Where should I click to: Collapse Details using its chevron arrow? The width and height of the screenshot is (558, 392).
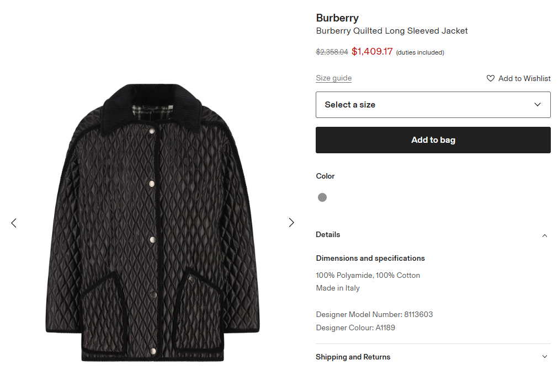(545, 235)
